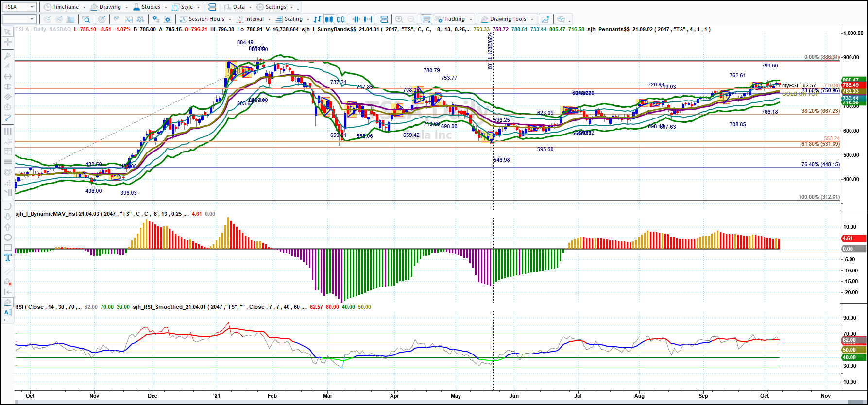Select the up arrow drawing tool

pos(7,227)
